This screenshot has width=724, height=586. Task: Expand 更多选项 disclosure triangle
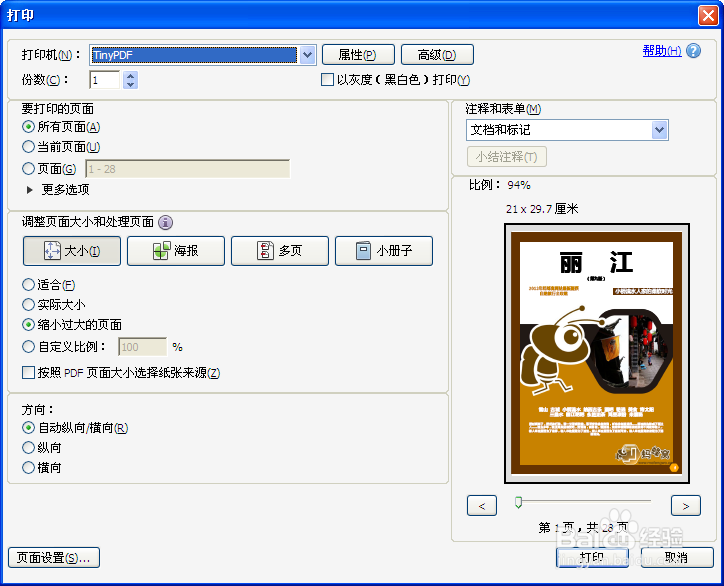[x=30, y=190]
